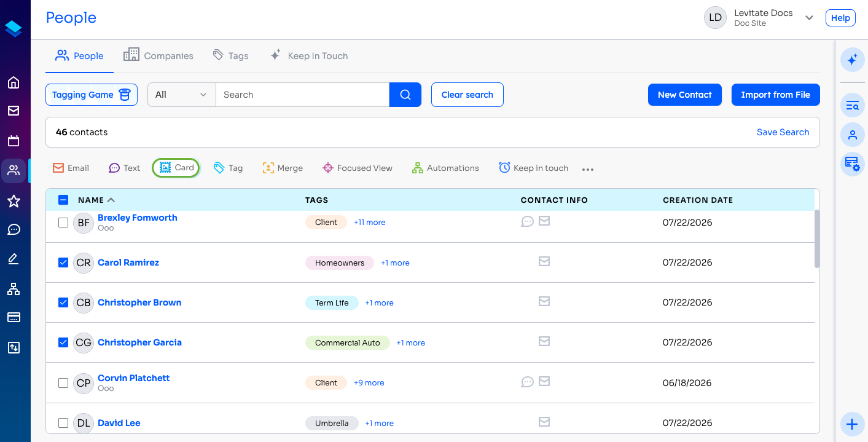Image resolution: width=868 pixels, height=442 pixels.
Task: Open the chat bubble icon in left sidebar
Action: 14,229
